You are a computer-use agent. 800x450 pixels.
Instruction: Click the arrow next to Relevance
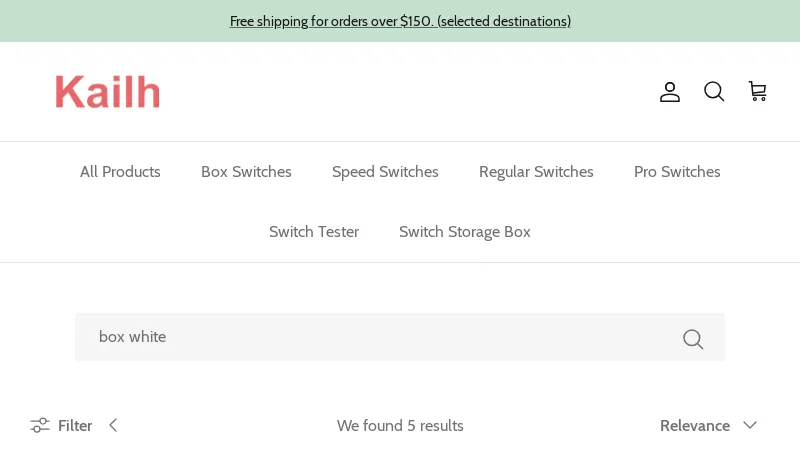point(750,425)
